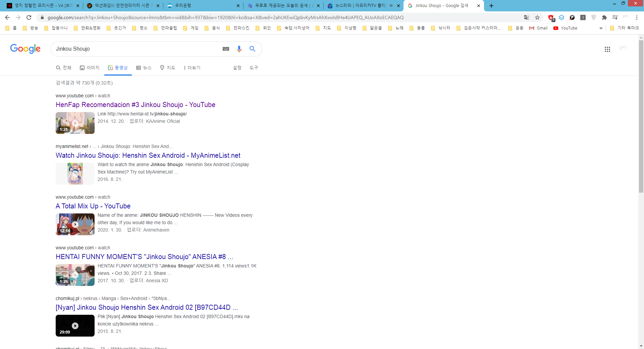
Task: Open Chrome's three-dot menu
Action: pos(637,17)
